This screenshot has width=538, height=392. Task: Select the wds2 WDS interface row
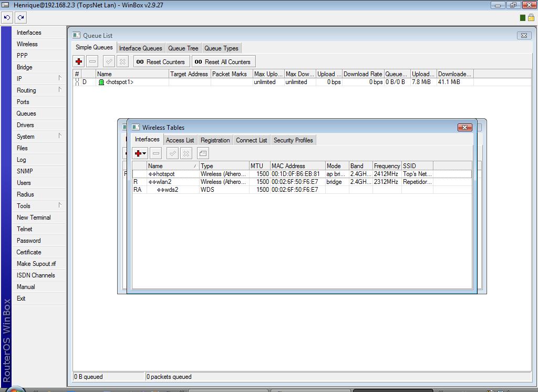click(x=302, y=190)
